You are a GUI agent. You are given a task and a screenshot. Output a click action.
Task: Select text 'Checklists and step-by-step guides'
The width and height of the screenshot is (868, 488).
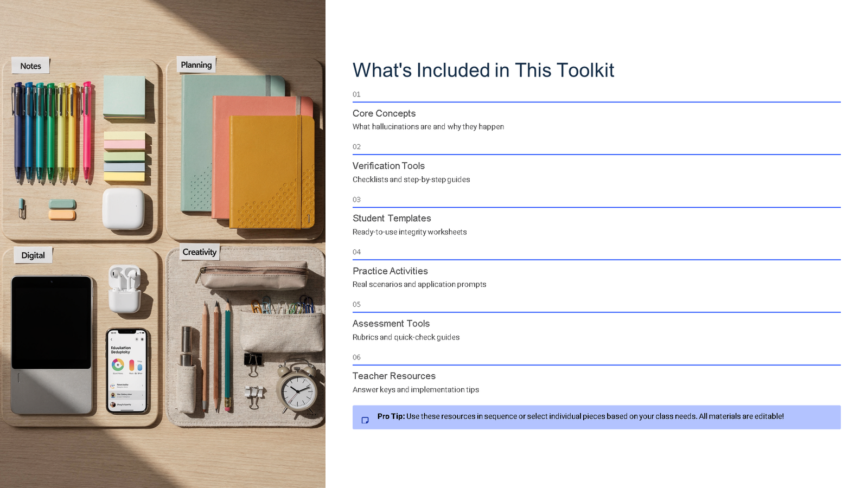point(411,179)
